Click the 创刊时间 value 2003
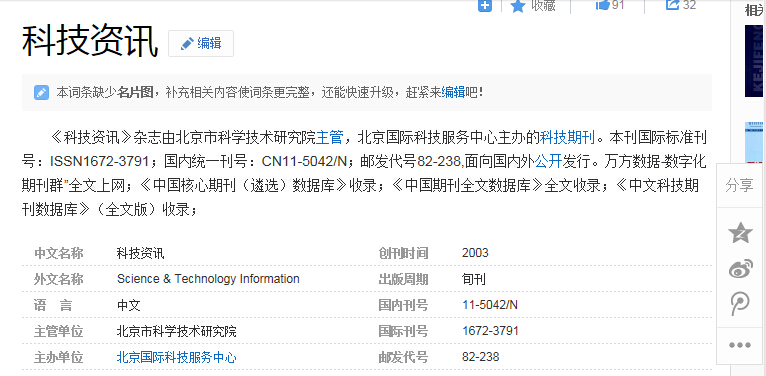The height and width of the screenshot is (376, 766). (x=475, y=253)
